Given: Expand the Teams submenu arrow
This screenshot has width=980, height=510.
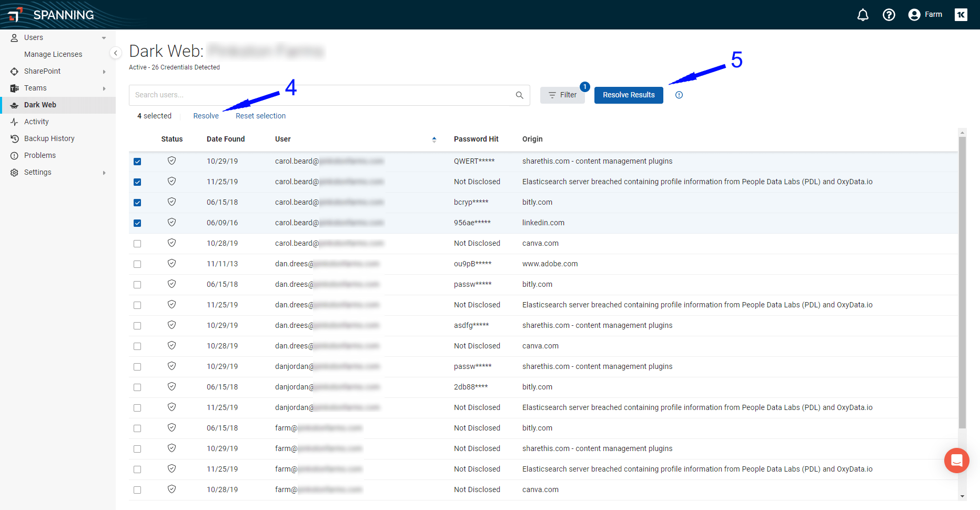Looking at the screenshot, I should click(x=104, y=88).
